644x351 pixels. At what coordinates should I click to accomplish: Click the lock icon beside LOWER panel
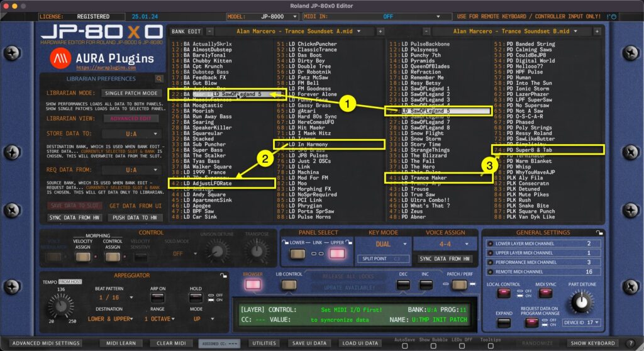click(x=285, y=243)
